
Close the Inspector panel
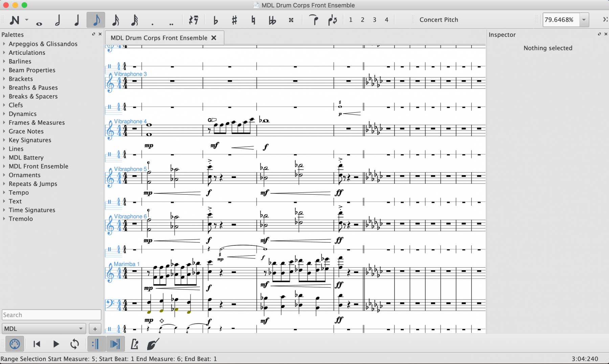[606, 34]
